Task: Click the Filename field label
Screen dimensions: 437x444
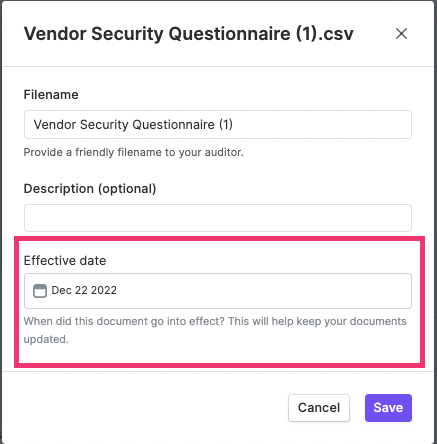Action: pos(51,95)
